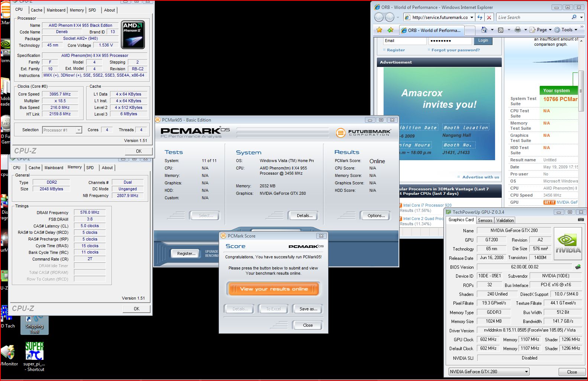Open the D Tach desktop icon

(7, 317)
